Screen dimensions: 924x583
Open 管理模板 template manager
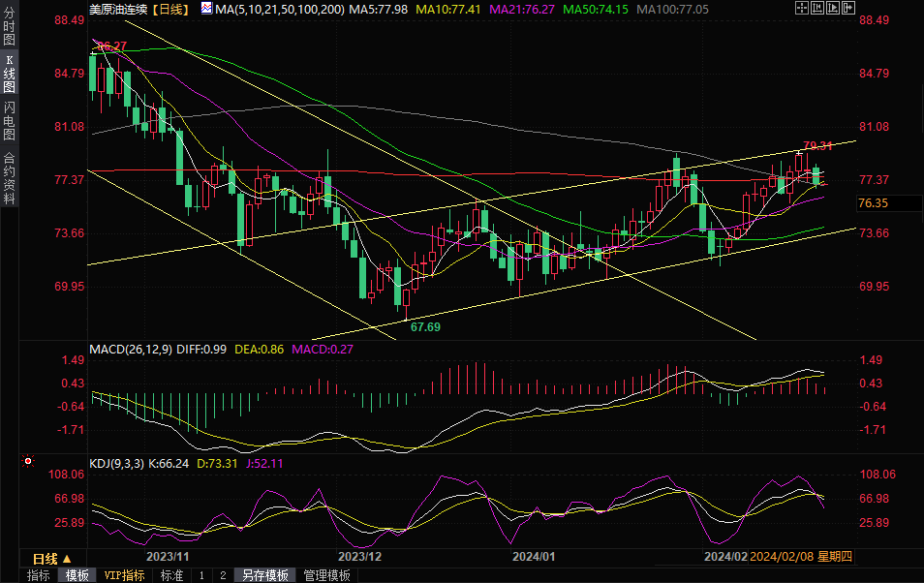[326, 575]
